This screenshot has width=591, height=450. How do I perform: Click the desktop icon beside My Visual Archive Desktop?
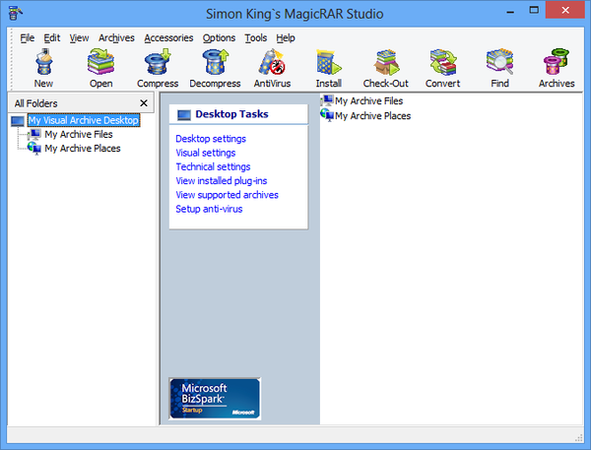pyautogui.click(x=18, y=121)
